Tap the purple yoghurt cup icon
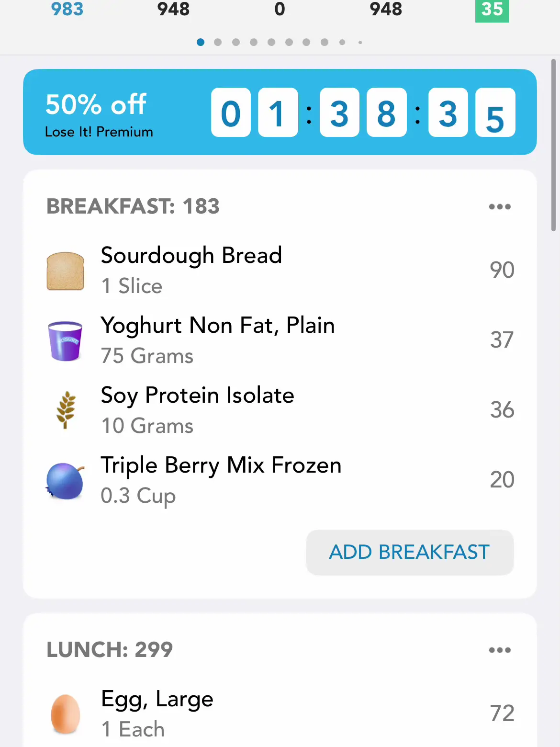 pos(66,340)
